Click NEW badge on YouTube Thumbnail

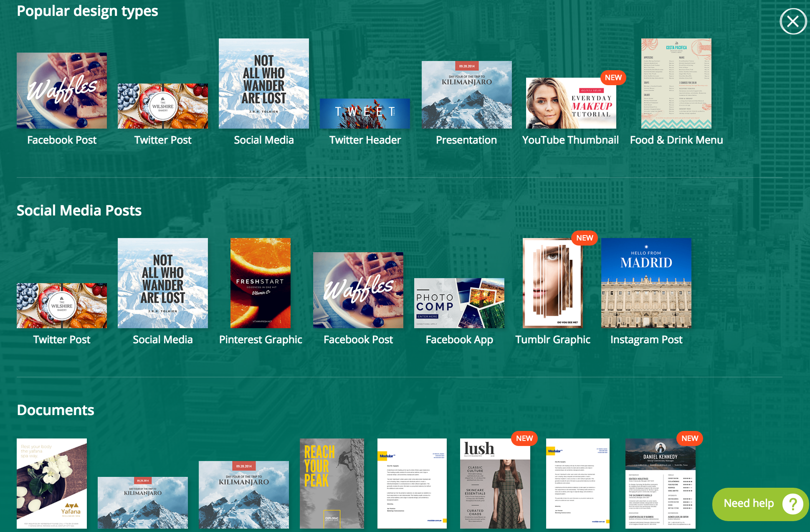pos(613,78)
